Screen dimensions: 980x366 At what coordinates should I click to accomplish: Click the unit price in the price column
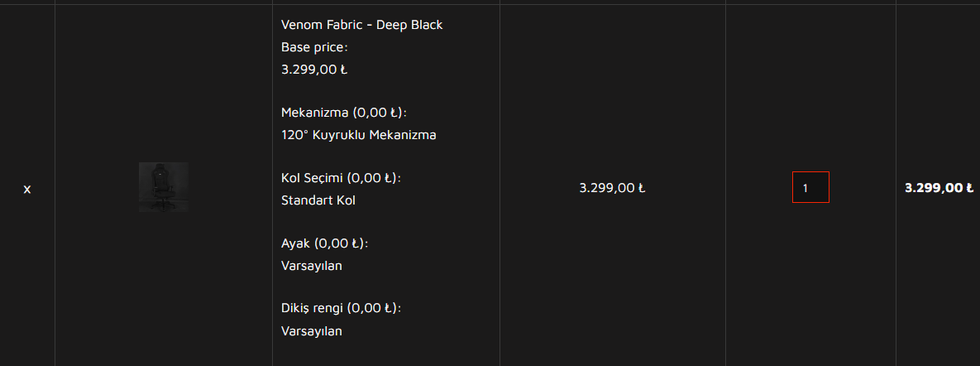pyautogui.click(x=612, y=188)
